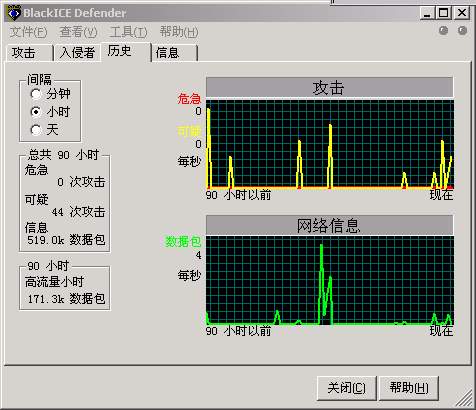Click the left round status indicator light
476x410 pixels.
(443, 31)
